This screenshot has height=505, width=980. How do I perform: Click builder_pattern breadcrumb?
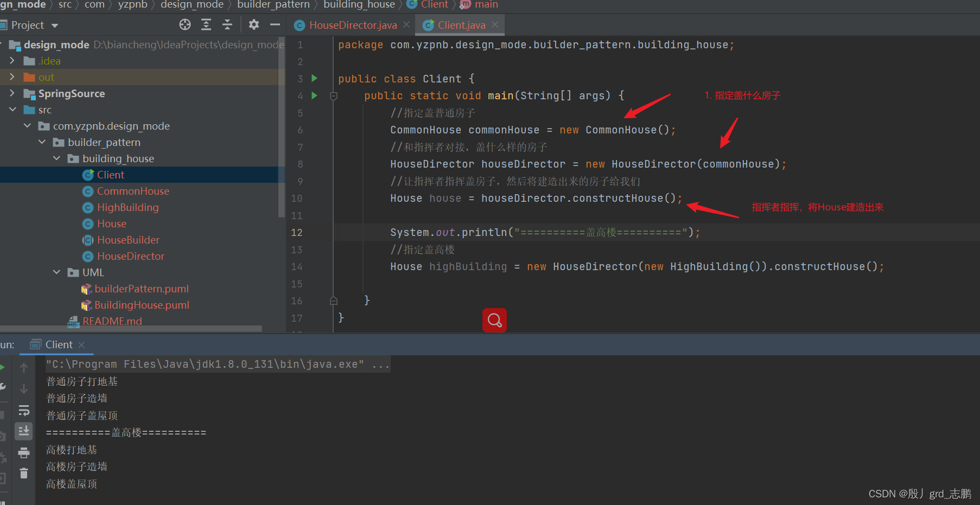[x=273, y=4]
